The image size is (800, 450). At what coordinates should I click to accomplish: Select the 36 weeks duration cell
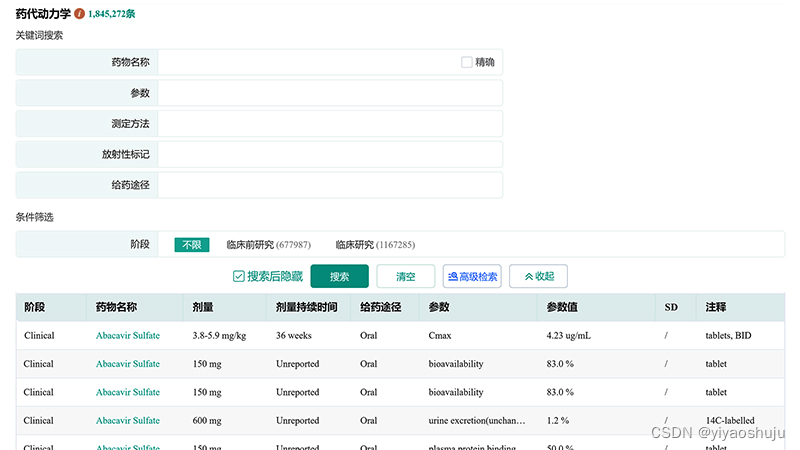pos(293,336)
